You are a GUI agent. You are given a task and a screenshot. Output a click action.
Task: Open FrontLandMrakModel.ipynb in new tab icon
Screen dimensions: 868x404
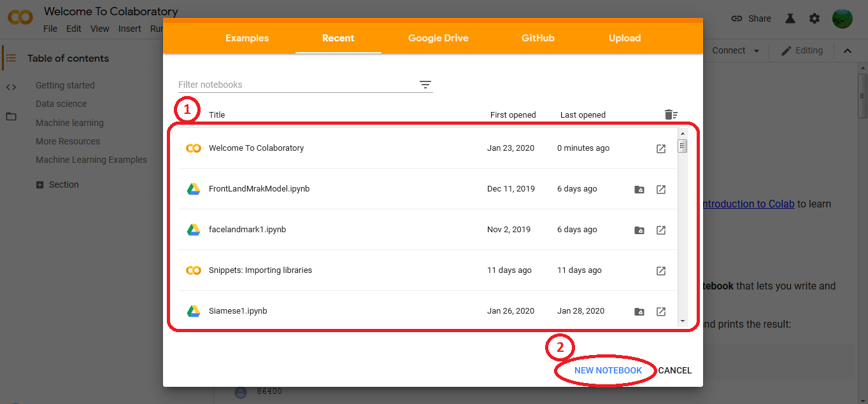click(661, 190)
